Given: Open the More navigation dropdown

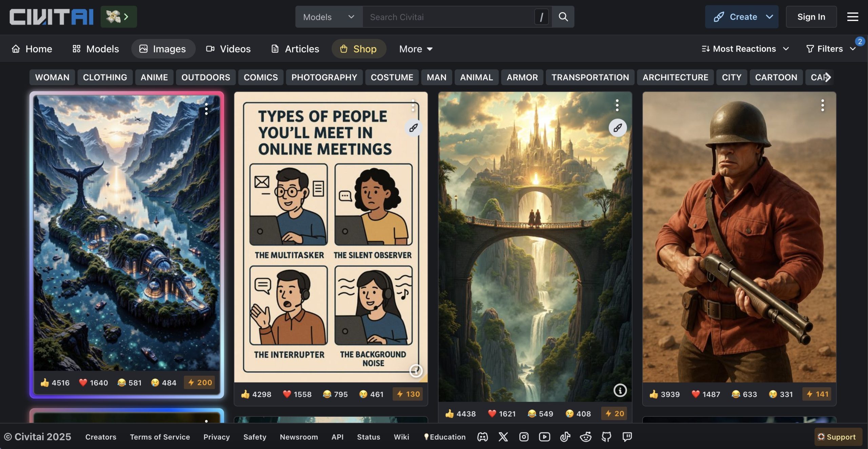Looking at the screenshot, I should coord(416,49).
